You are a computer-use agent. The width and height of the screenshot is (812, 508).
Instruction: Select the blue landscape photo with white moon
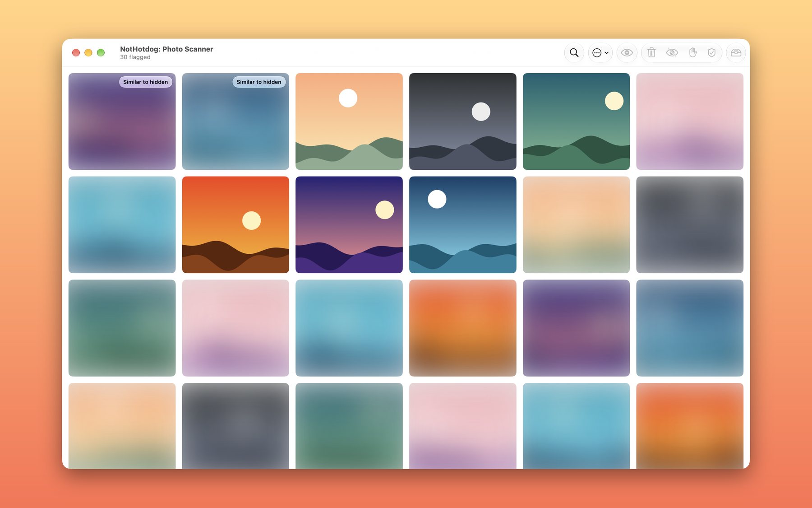(x=463, y=225)
